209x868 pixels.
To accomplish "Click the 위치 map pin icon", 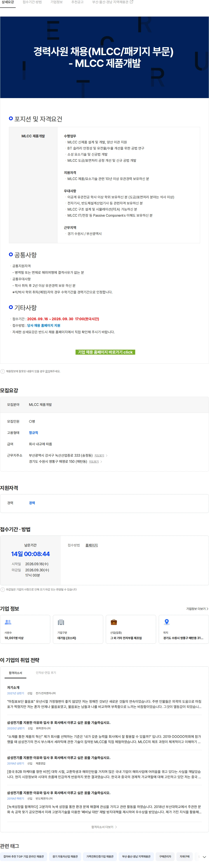I will tap(167, 622).
